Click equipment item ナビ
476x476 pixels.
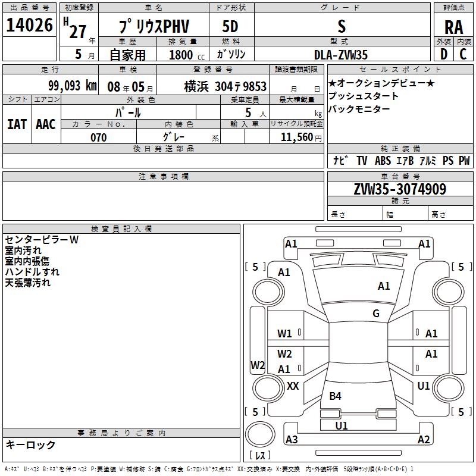pos(340,160)
